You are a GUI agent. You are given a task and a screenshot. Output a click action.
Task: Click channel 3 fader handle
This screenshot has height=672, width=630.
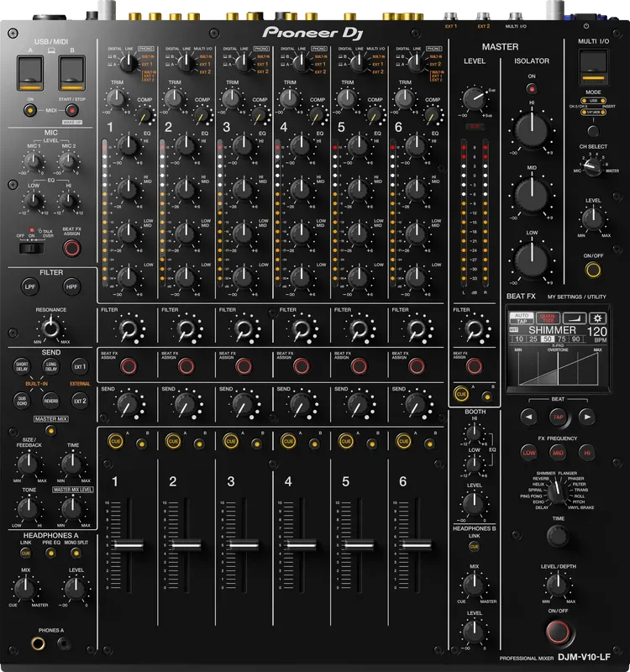244,544
